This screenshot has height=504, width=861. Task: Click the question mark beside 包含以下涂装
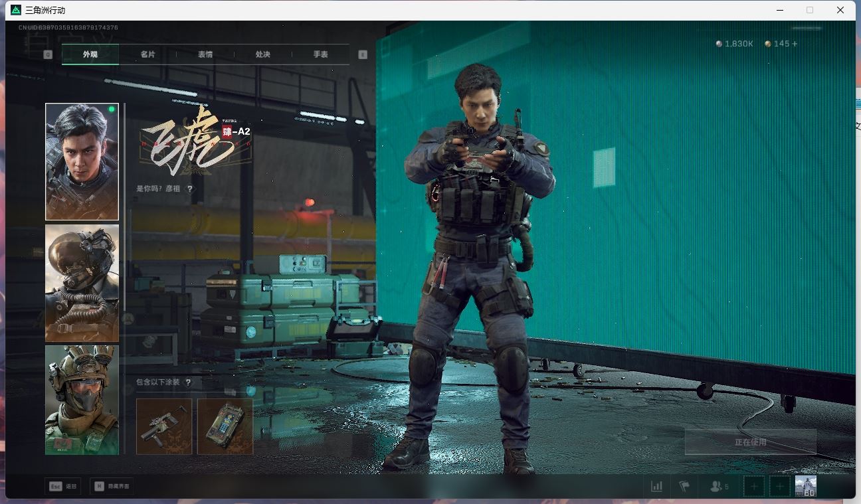[189, 382]
